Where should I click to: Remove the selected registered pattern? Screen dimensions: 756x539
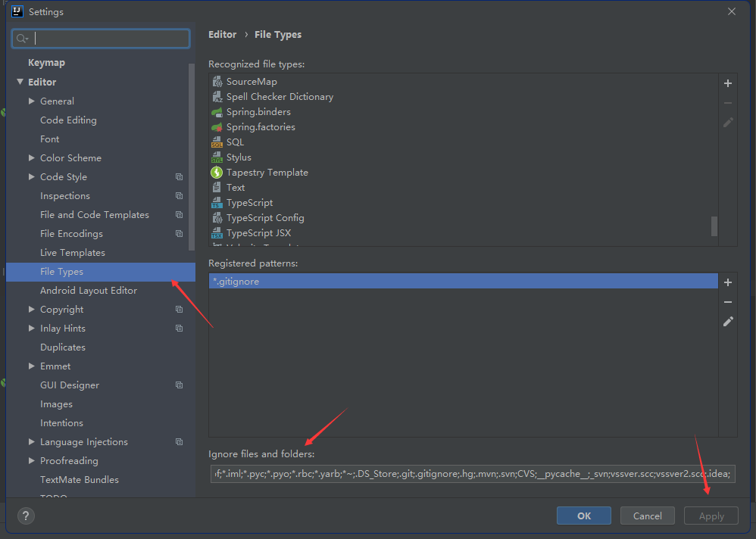pyautogui.click(x=728, y=302)
